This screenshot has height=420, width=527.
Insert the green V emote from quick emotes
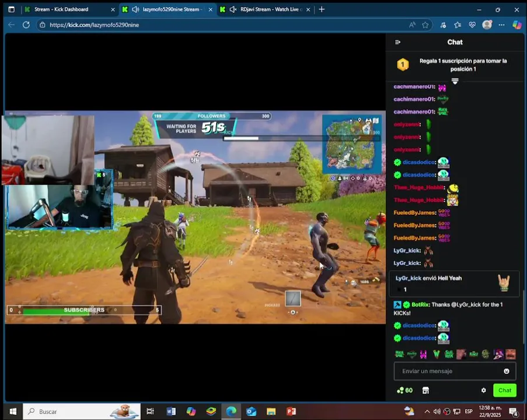437,354
